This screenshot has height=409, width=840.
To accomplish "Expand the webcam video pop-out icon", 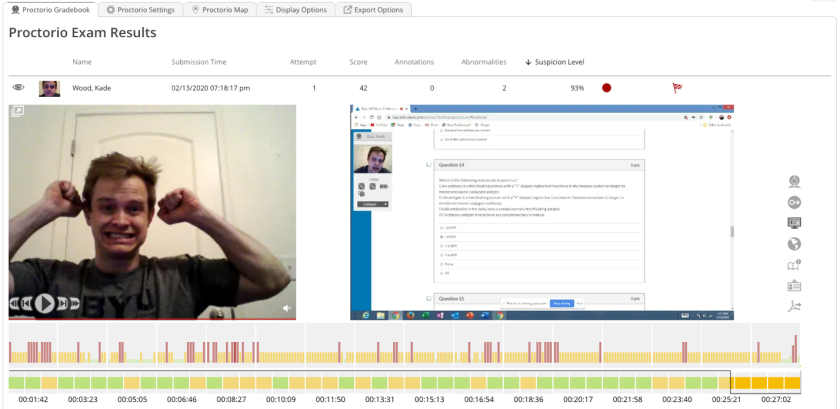I will (x=17, y=111).
